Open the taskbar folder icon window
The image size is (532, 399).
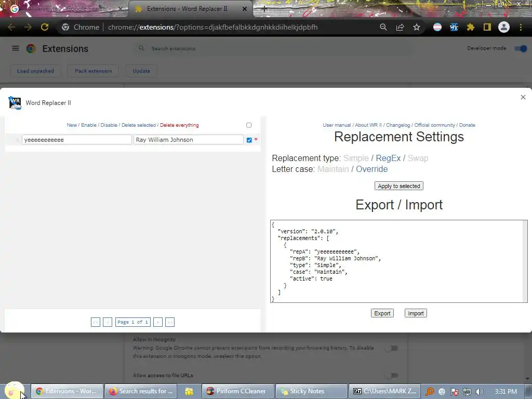point(189,391)
